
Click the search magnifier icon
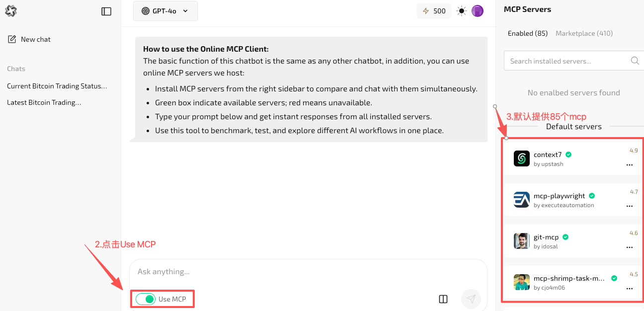[x=635, y=61]
